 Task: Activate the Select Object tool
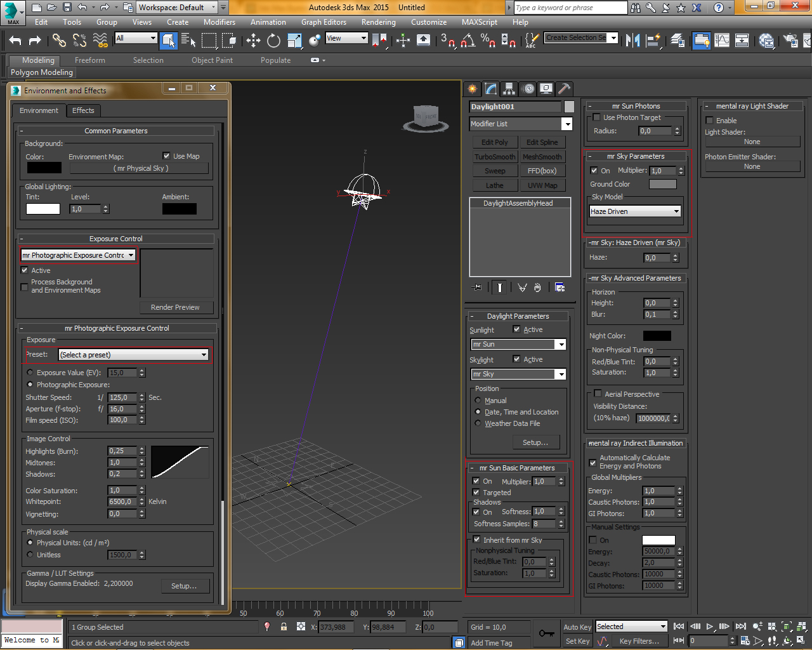(x=169, y=41)
